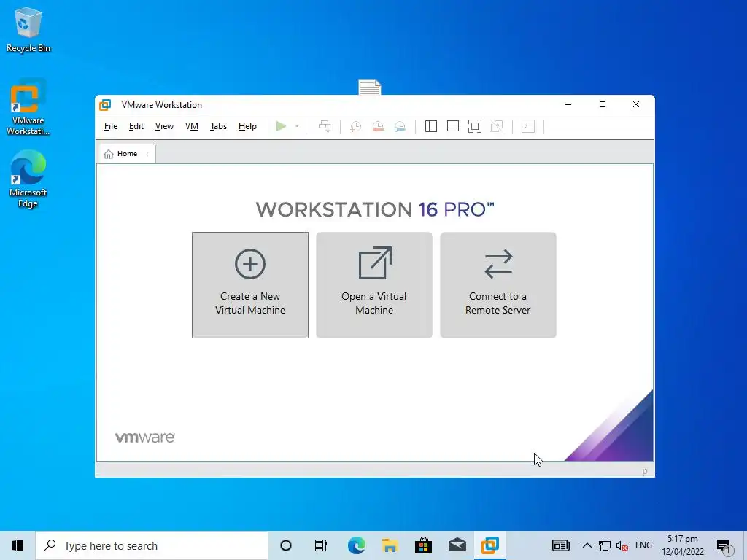Click the green Power On play icon
The image size is (747, 560).
281,126
